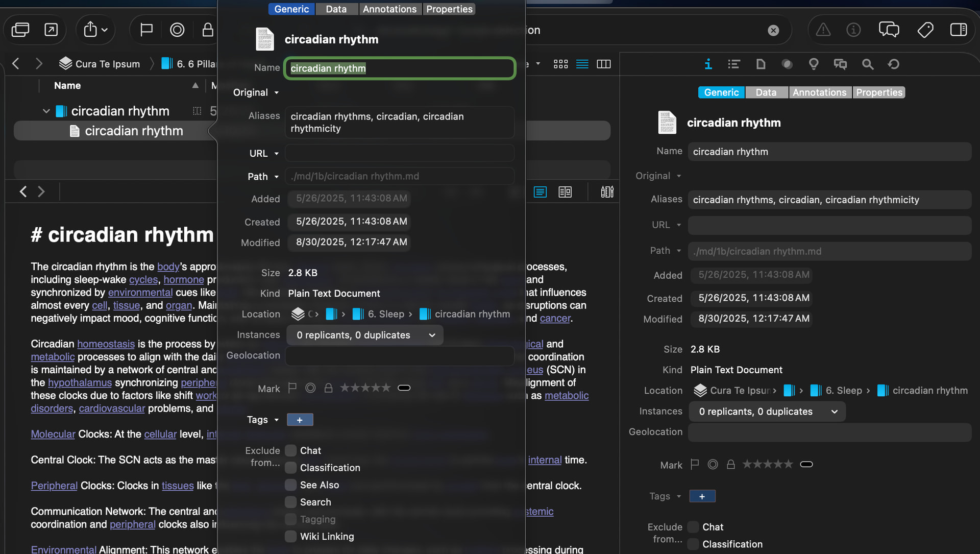Enable Exclude from Chat checkbox in popup
This screenshot has height=554, width=980.
click(291, 450)
